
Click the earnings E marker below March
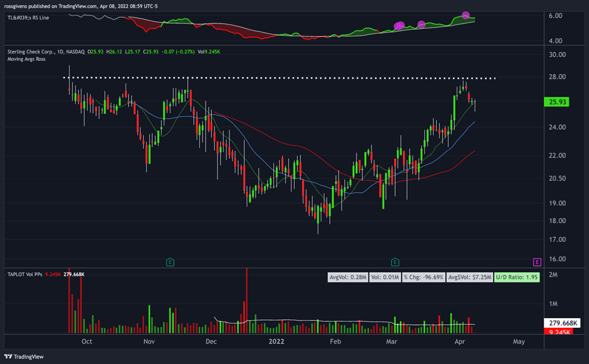point(394,263)
